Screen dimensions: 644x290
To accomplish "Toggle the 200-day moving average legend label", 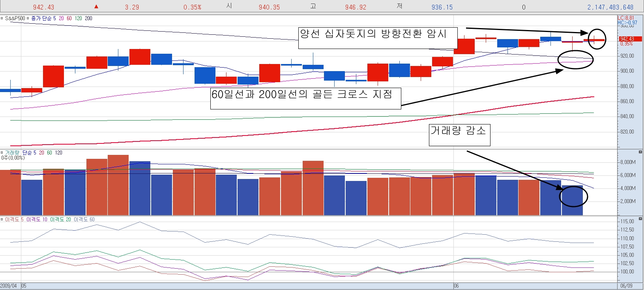I will [88, 18].
